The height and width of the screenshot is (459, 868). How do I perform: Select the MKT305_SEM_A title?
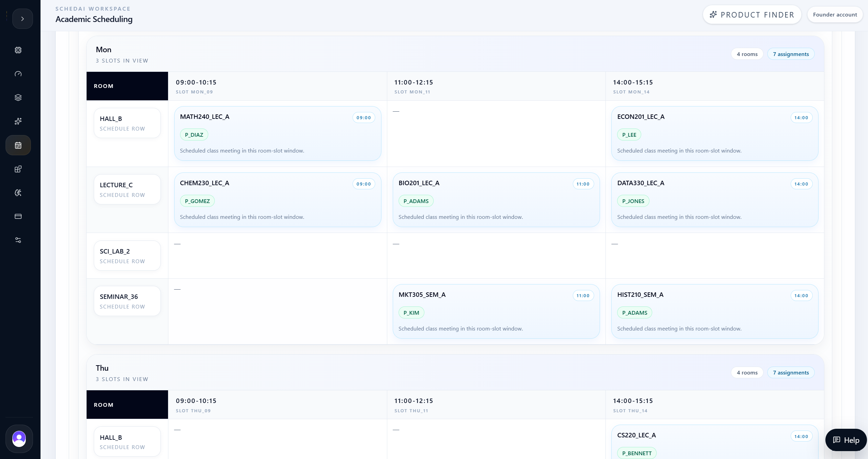pos(422,295)
